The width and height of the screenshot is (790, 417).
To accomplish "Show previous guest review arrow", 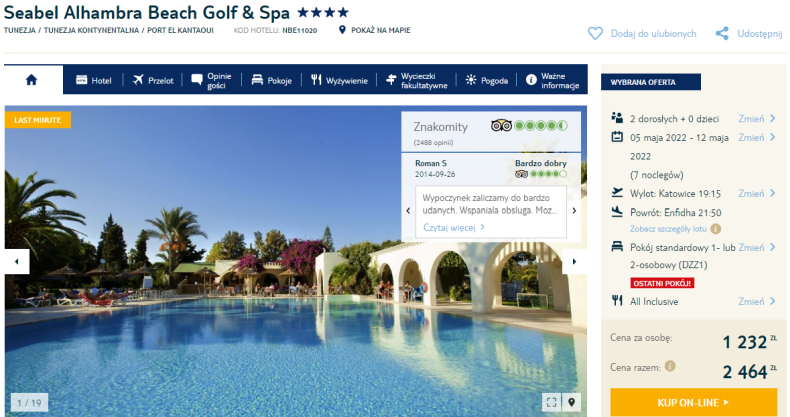I will pyautogui.click(x=408, y=211).
